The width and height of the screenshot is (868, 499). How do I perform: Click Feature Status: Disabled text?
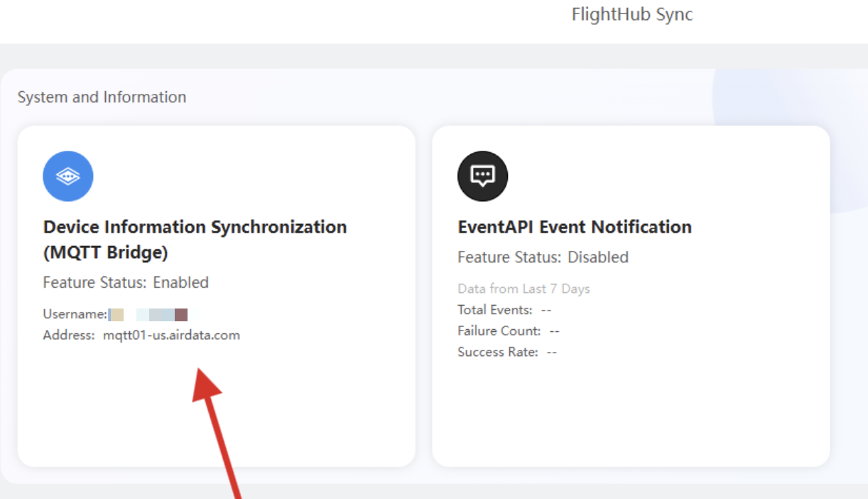[x=543, y=257]
